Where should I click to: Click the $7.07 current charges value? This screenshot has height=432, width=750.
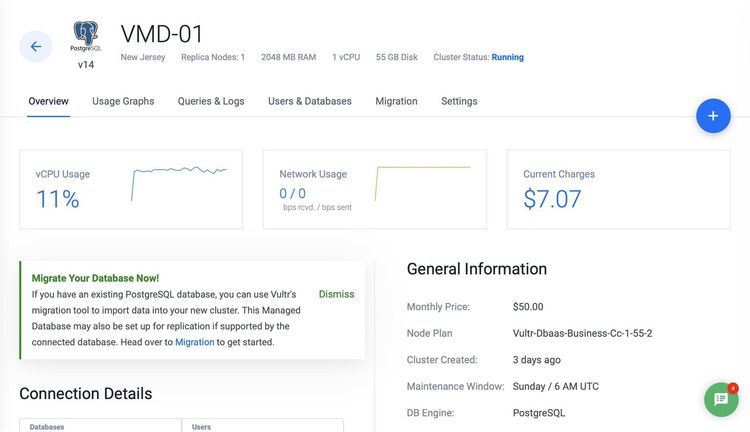click(552, 199)
